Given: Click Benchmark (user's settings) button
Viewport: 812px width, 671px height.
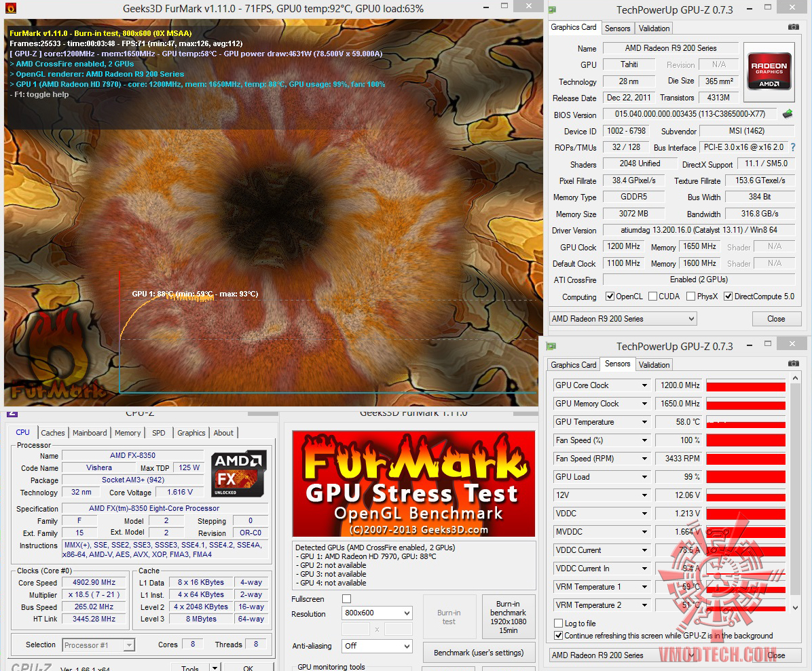Looking at the screenshot, I should point(479,653).
